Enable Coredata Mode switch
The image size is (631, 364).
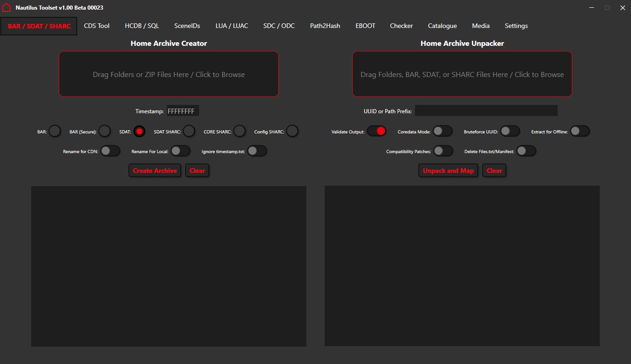(x=443, y=132)
